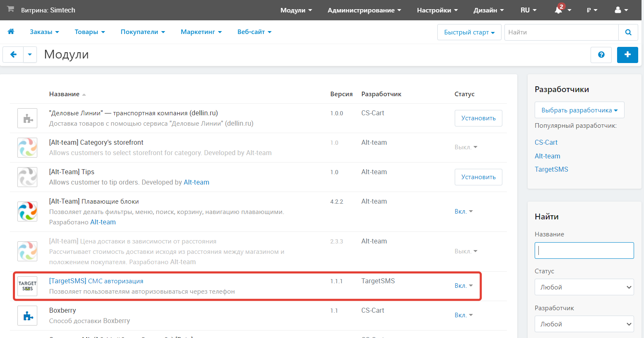Click the Версия column header

pyautogui.click(x=341, y=94)
